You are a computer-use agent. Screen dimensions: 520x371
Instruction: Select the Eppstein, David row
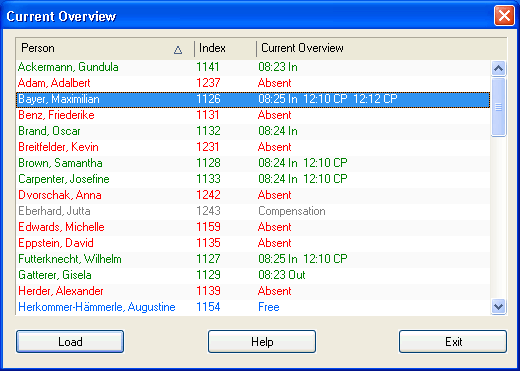[253, 243]
